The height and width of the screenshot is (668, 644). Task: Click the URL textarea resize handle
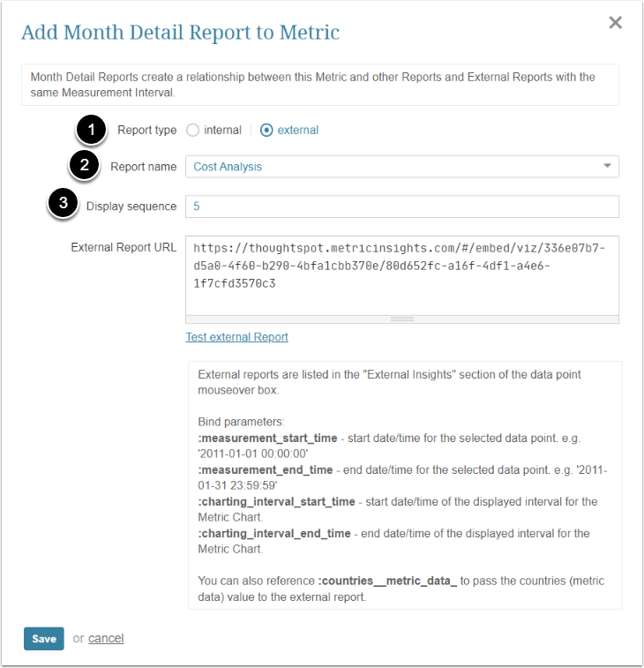(x=402, y=319)
